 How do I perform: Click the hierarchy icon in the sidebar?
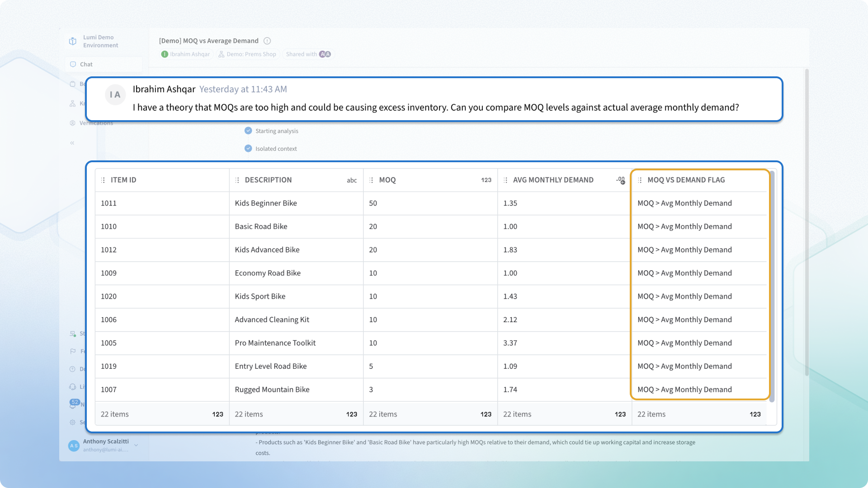tap(72, 103)
